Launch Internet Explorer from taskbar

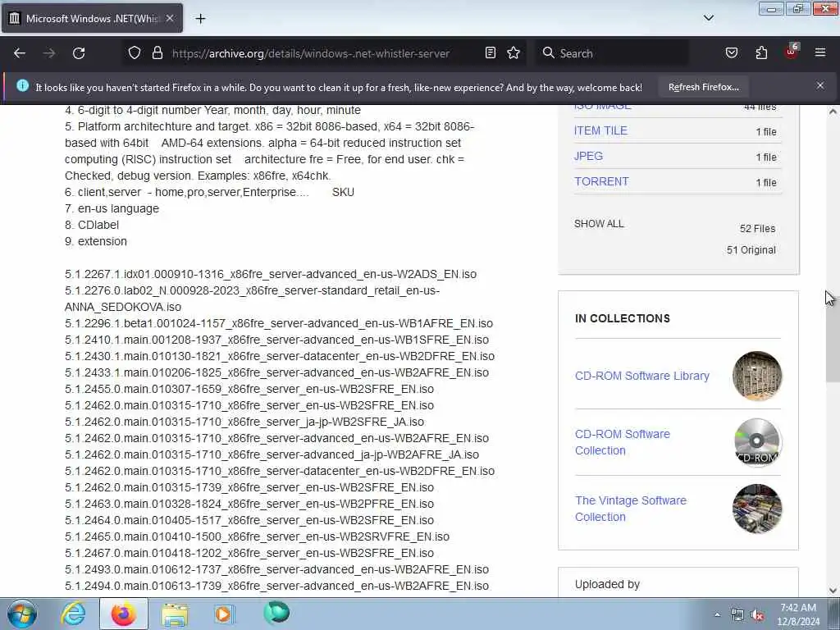click(73, 614)
